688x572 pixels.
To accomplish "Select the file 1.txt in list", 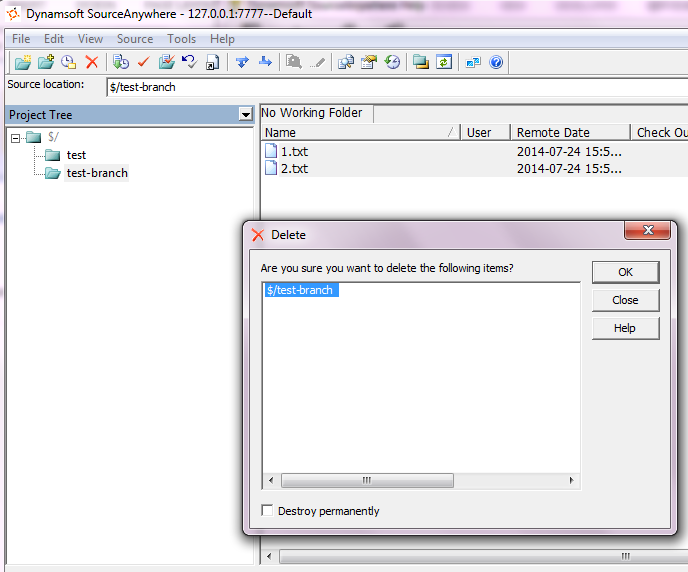I will click(294, 152).
